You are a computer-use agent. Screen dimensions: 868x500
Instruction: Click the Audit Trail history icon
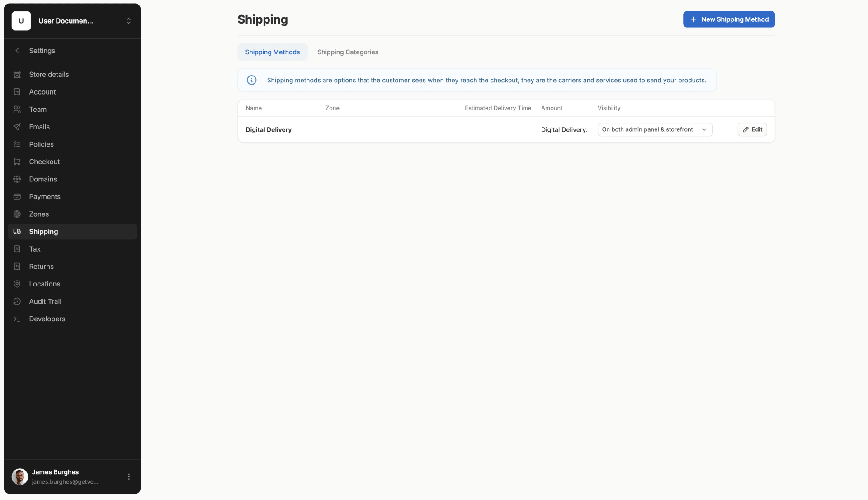pyautogui.click(x=17, y=301)
